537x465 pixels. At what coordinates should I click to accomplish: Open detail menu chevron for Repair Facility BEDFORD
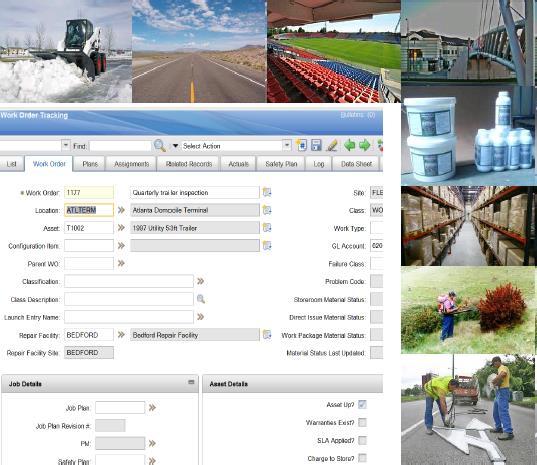[x=121, y=335]
